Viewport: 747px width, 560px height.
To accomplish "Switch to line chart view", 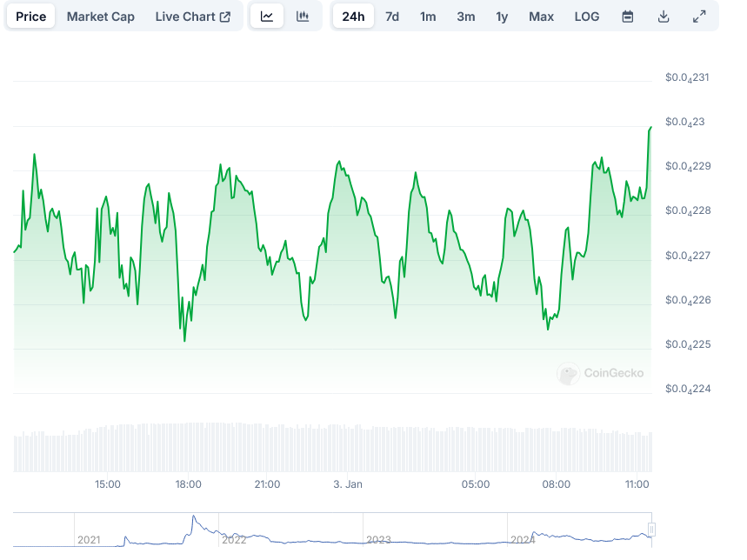I will coord(267,17).
